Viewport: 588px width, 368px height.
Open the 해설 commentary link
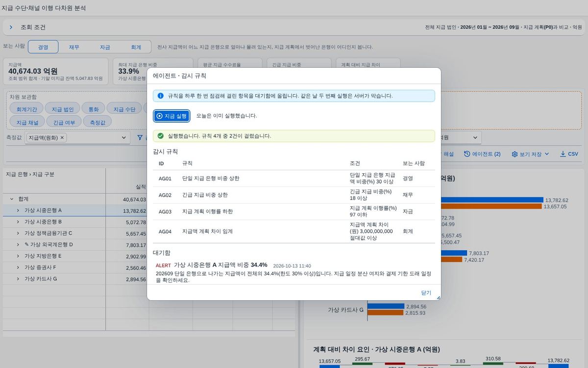point(448,154)
